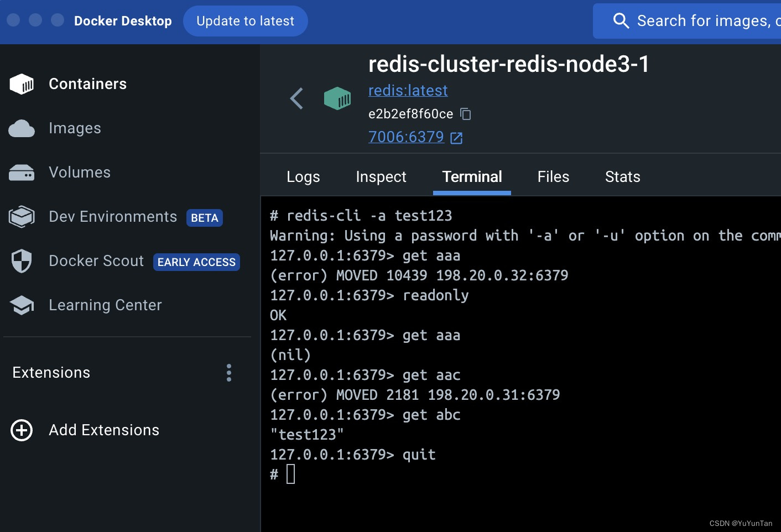Switch to the Logs tab

[303, 177]
